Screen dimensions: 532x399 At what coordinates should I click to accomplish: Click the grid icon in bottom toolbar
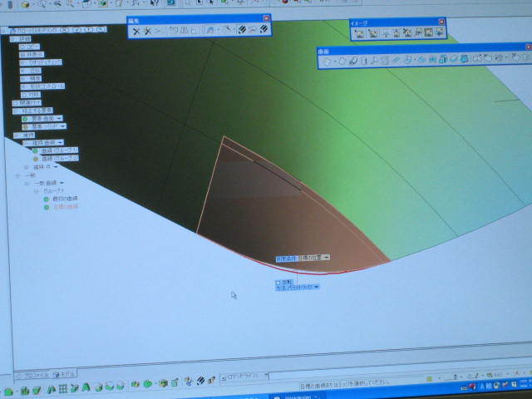tap(63, 388)
